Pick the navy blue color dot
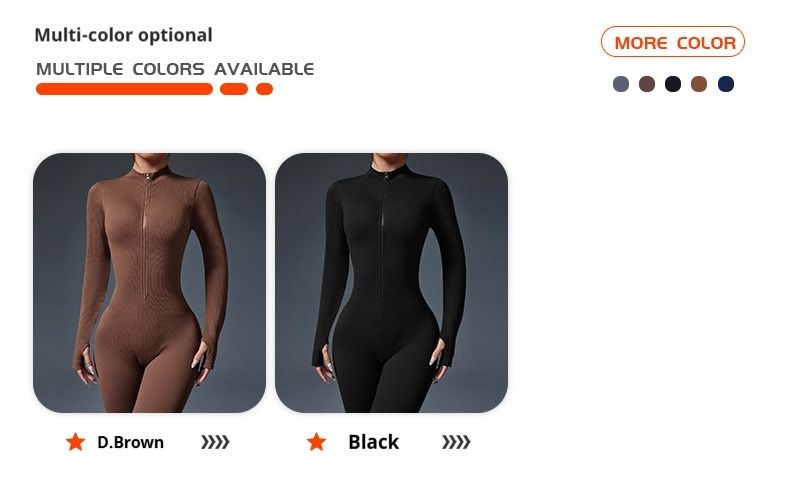This screenshot has height=486, width=790. pos(726,84)
